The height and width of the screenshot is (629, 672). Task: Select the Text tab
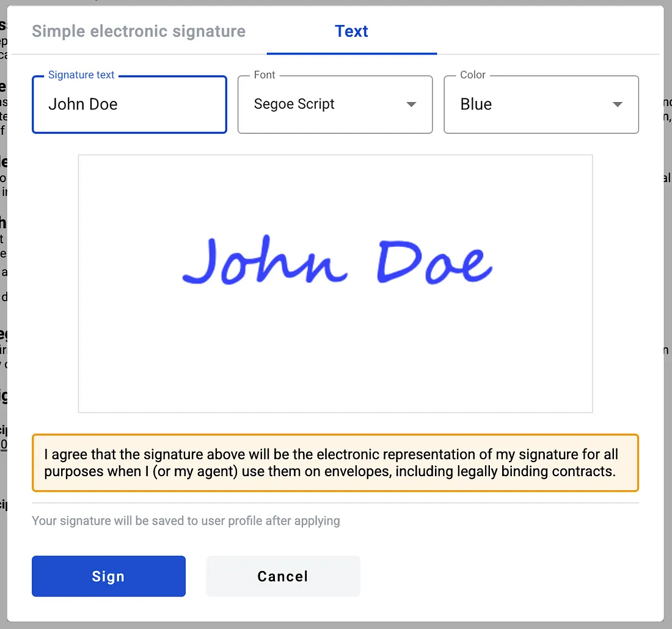[351, 31]
